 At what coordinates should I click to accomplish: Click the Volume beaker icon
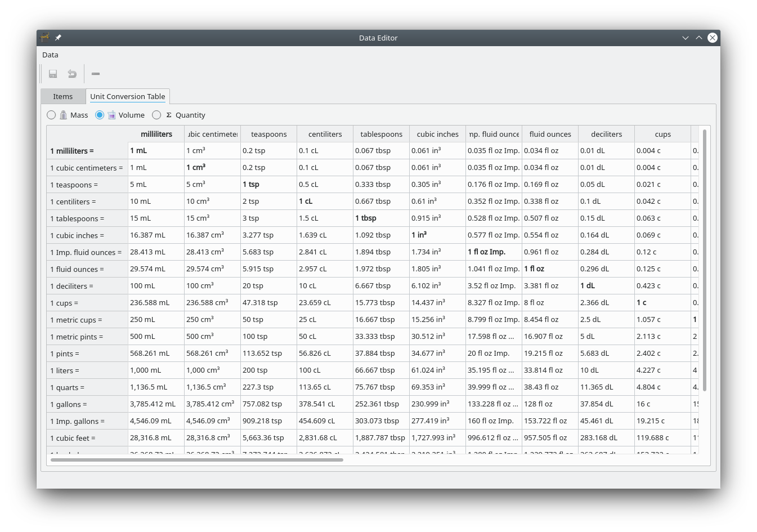112,115
